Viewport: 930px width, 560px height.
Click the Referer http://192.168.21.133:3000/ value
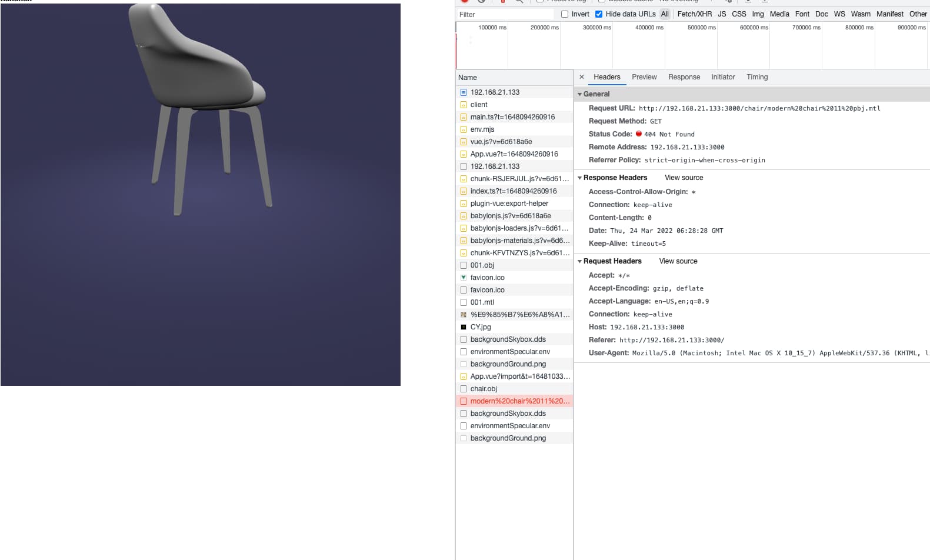pos(672,340)
